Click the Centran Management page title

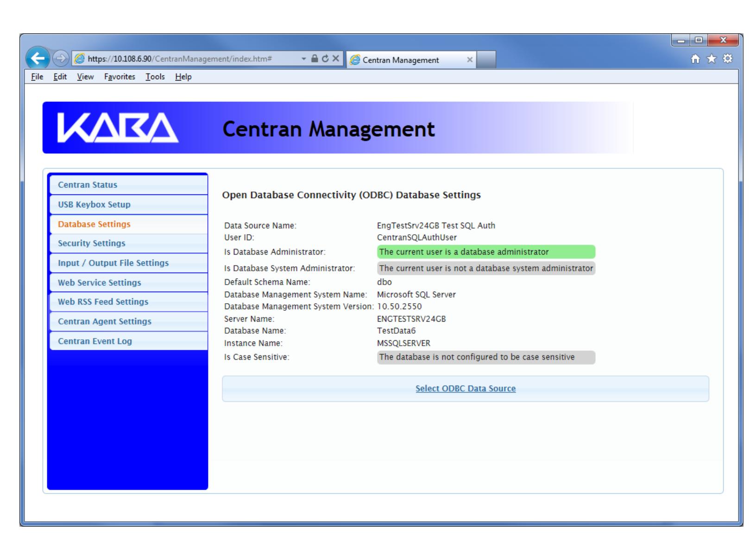coord(329,129)
